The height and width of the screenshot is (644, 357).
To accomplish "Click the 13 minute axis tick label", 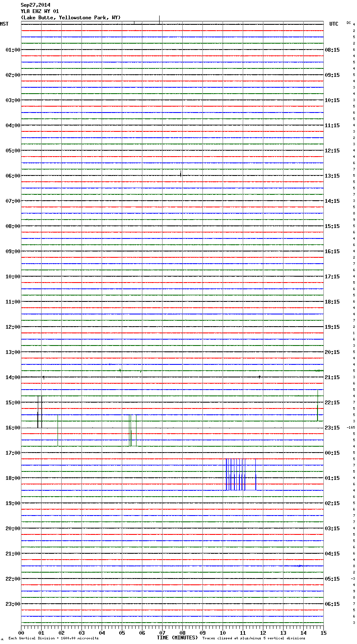I will click(283, 633).
